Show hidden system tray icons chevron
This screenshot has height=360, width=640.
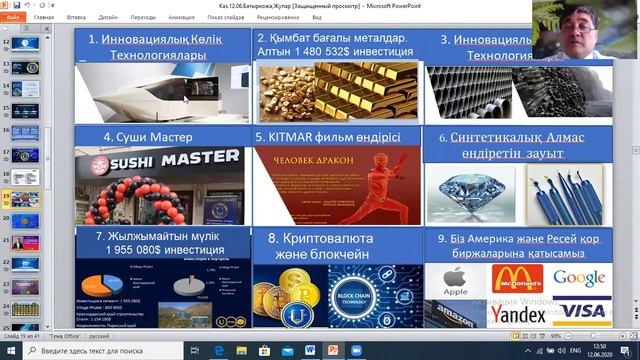(528, 351)
